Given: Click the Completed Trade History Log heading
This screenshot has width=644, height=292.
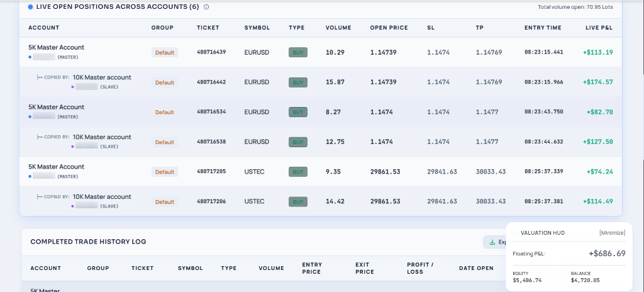Looking at the screenshot, I should point(88,242).
